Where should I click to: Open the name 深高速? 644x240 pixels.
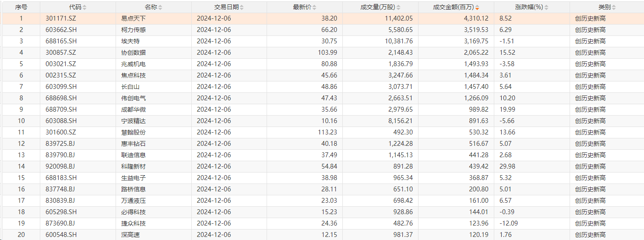tap(130, 235)
